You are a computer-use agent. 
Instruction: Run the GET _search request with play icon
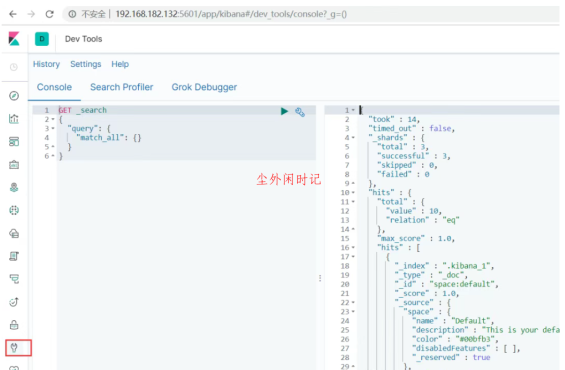(x=284, y=111)
